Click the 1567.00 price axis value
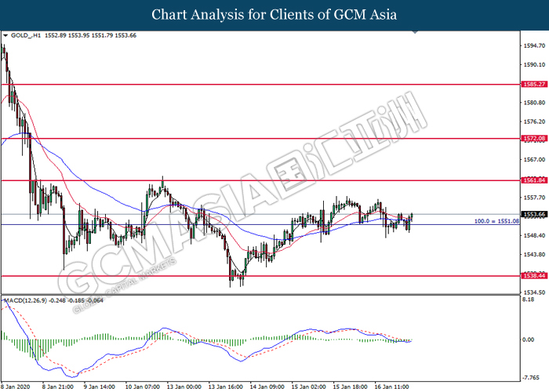The height and width of the screenshot is (392, 549). 534,159
